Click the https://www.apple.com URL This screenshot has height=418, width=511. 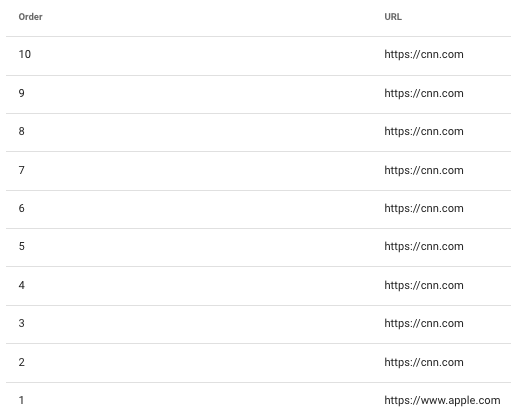(442, 400)
